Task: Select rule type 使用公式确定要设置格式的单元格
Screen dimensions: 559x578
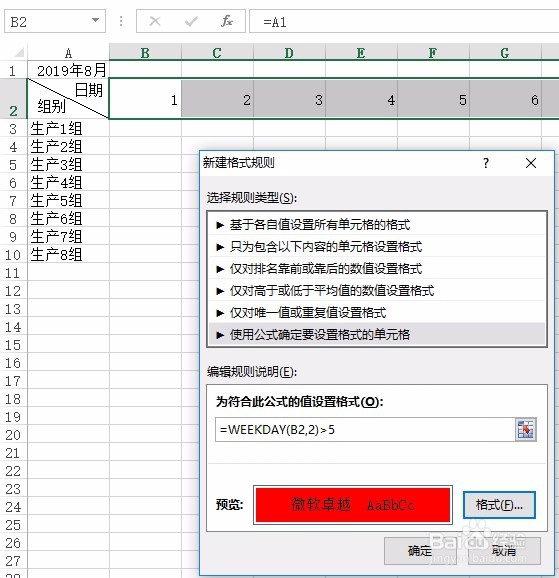Action: 377,334
